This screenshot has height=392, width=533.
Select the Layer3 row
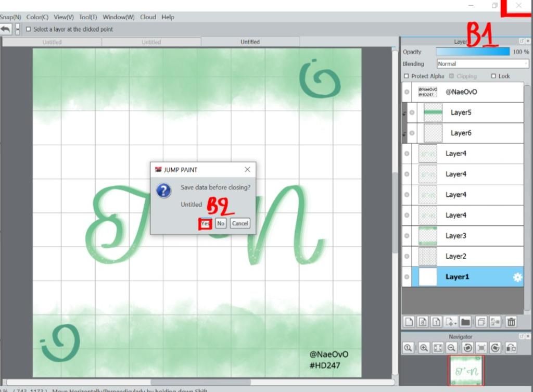(463, 236)
